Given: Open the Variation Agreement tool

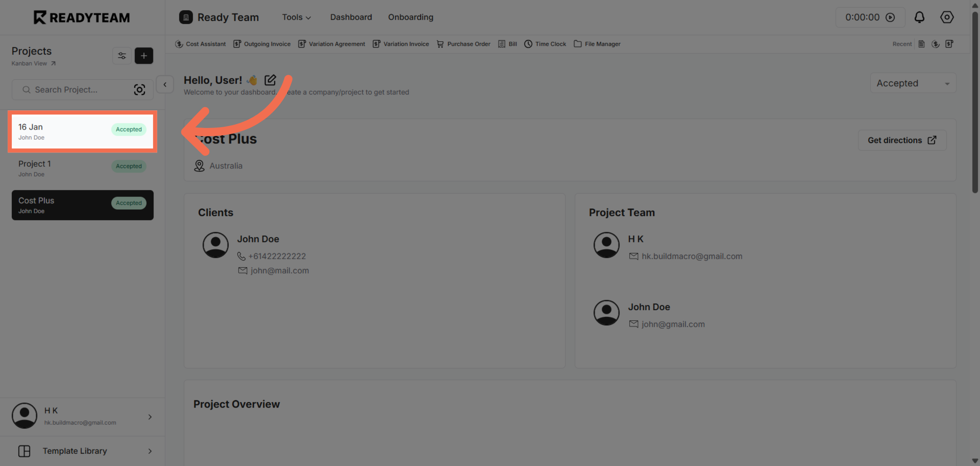Looking at the screenshot, I should click(x=332, y=44).
